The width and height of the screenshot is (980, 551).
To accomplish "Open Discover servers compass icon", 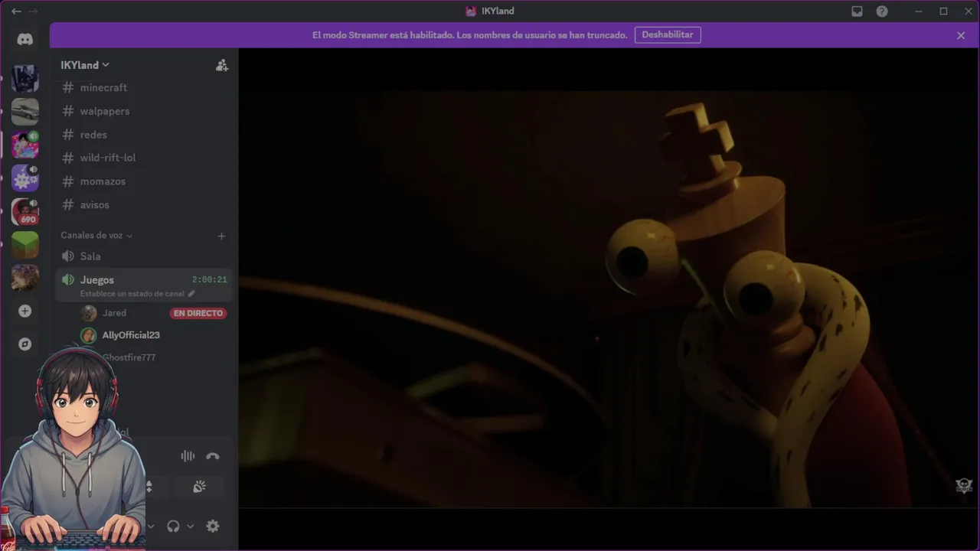I will point(25,344).
